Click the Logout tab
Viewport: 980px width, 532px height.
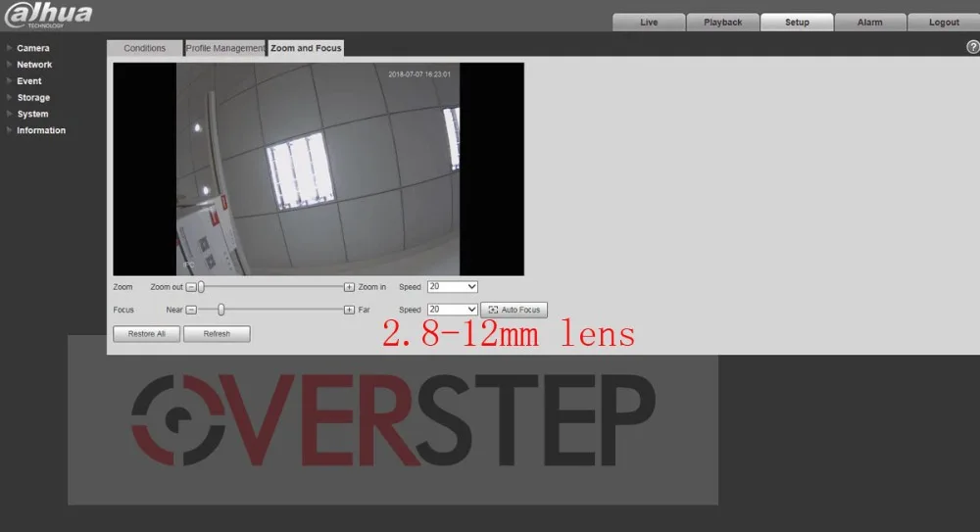(944, 22)
